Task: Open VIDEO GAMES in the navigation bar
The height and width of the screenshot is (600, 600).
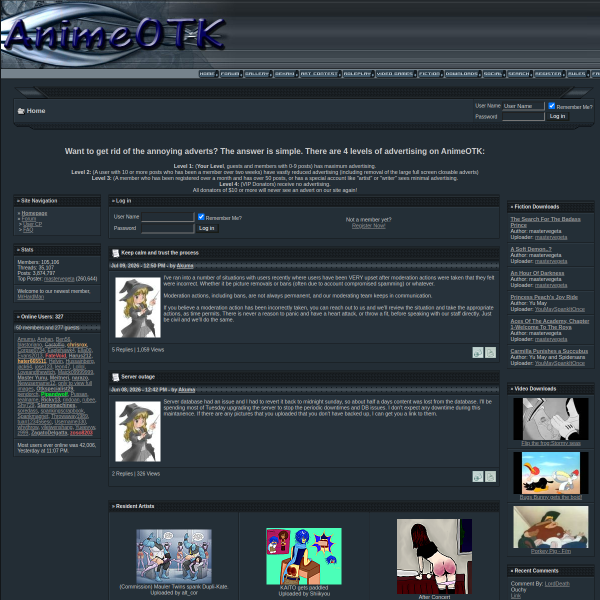Action: pos(396,74)
